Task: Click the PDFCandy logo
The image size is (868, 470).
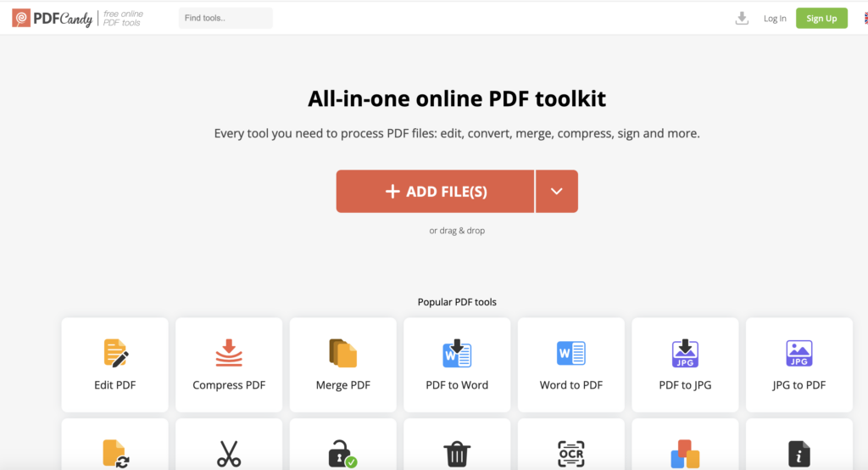Action: point(52,19)
